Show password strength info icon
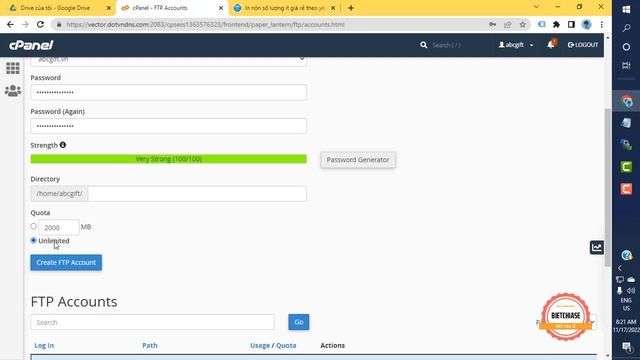 [x=62, y=145]
